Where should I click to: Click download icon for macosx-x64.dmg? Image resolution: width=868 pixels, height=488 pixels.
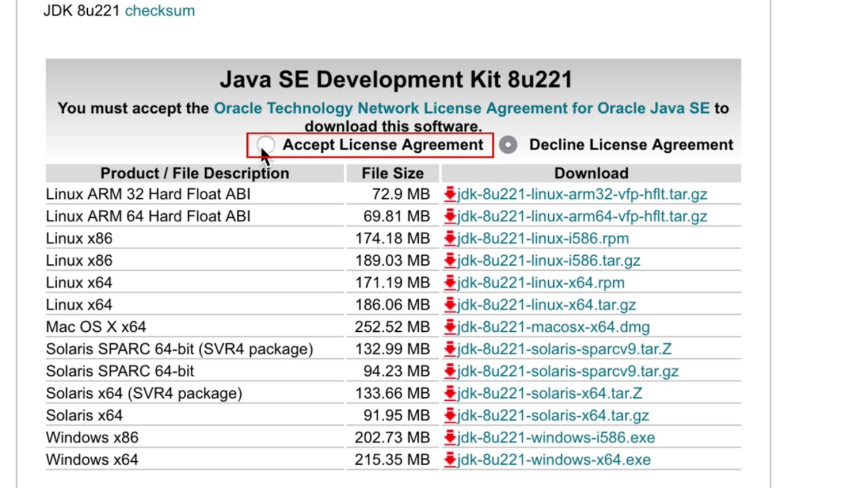pos(450,327)
